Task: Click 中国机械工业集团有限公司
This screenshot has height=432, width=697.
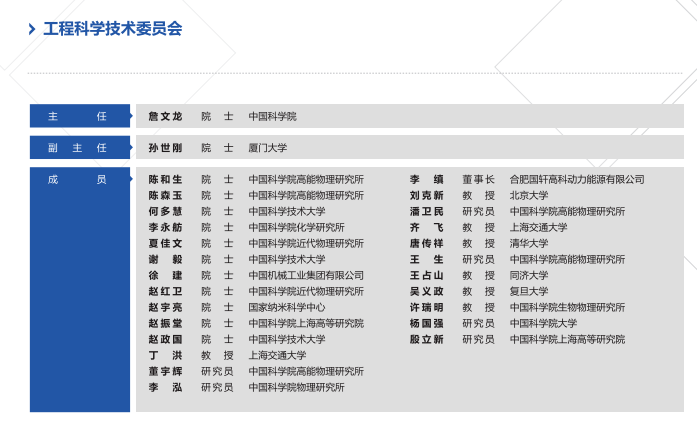Action: point(306,276)
